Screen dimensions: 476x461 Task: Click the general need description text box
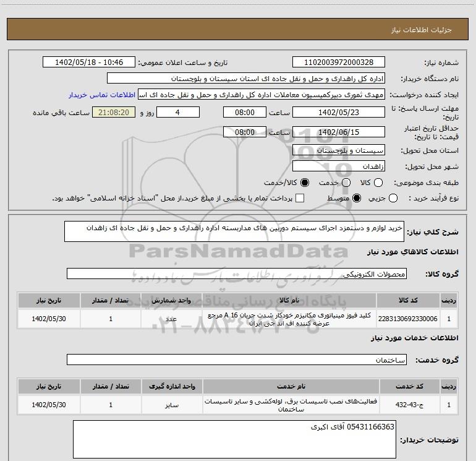tap(234, 231)
